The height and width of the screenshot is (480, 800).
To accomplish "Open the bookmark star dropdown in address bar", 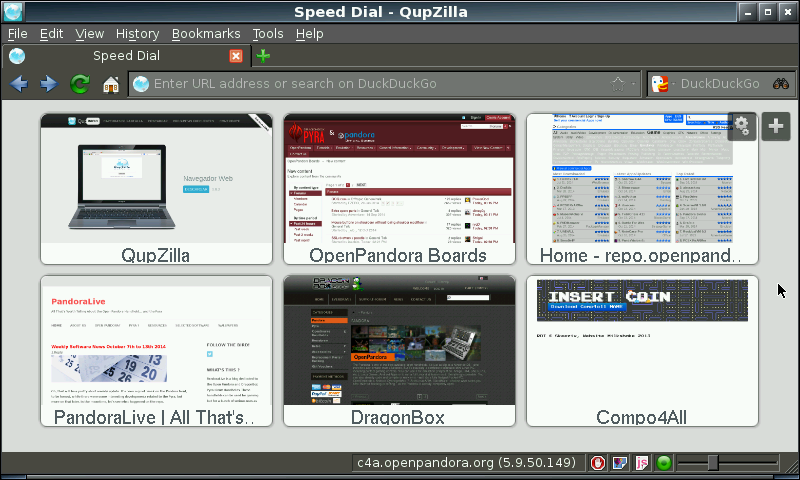I will (621, 84).
